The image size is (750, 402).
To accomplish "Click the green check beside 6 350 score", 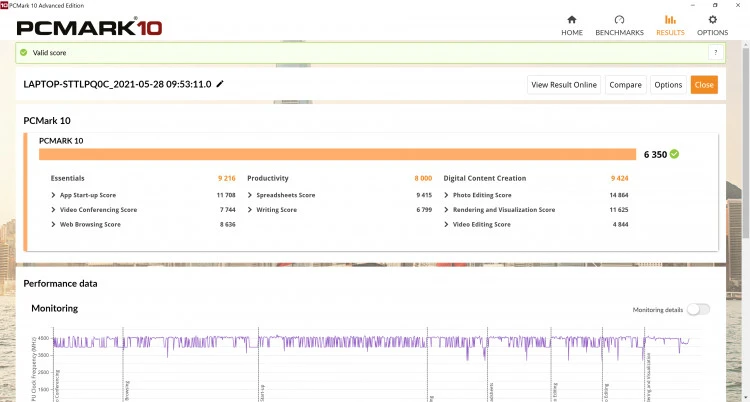I will [x=674, y=154].
